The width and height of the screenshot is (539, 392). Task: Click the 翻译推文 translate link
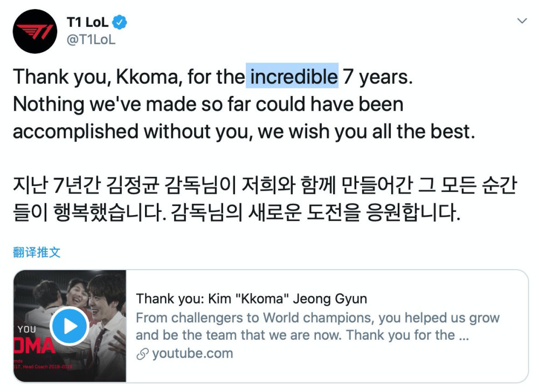(x=37, y=252)
